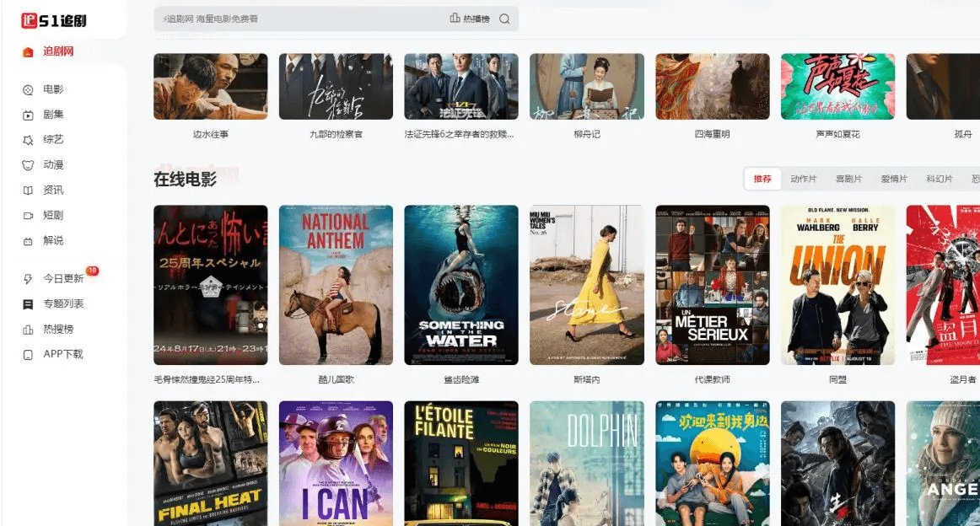The image size is (980, 526).
Task: Open the 电影 sidebar menu label
Action: [53, 89]
